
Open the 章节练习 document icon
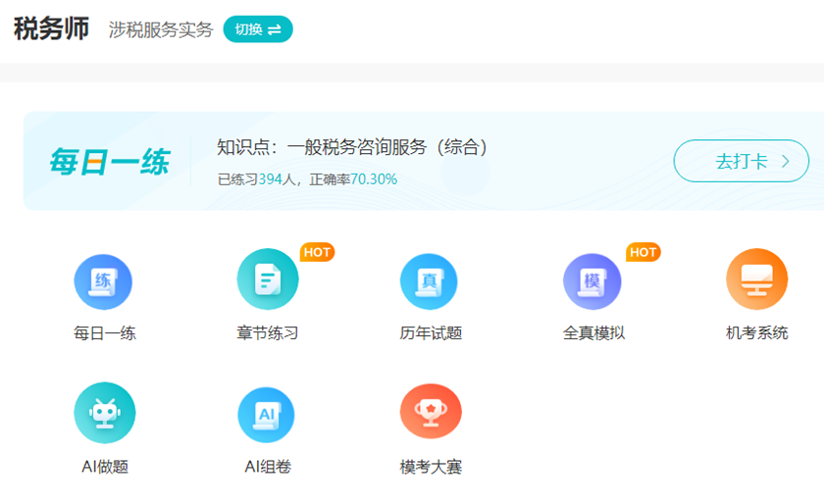tap(267, 281)
